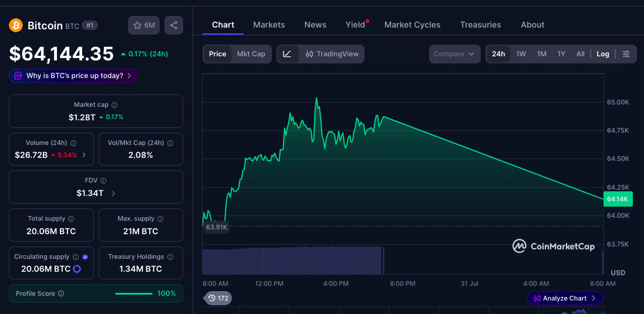The width and height of the screenshot is (644, 314).
Task: Click the 63.91K opening price label
Action: coord(217,227)
